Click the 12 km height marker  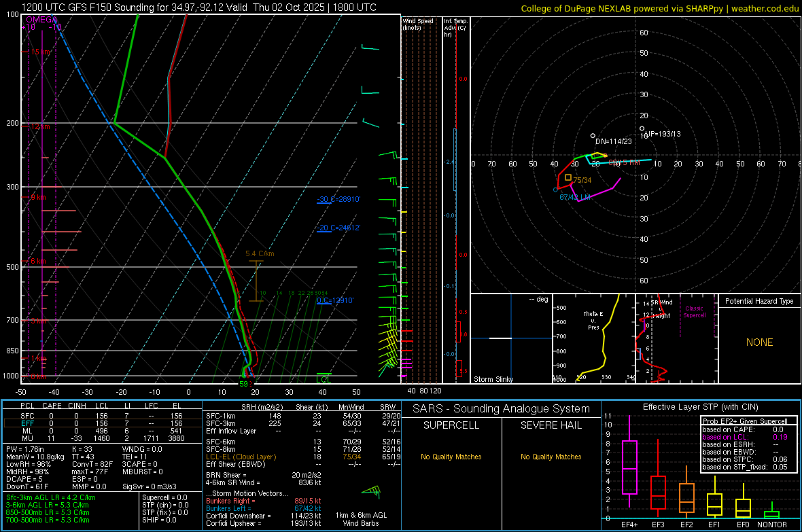tap(40, 126)
